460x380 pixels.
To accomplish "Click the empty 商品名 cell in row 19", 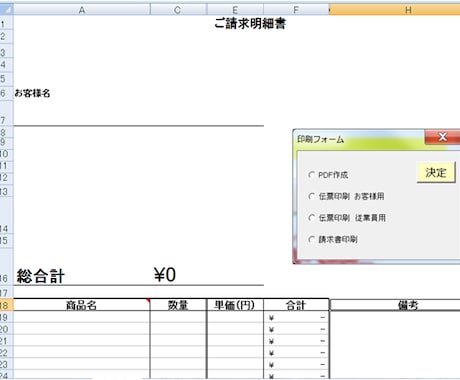I will (x=82, y=317).
